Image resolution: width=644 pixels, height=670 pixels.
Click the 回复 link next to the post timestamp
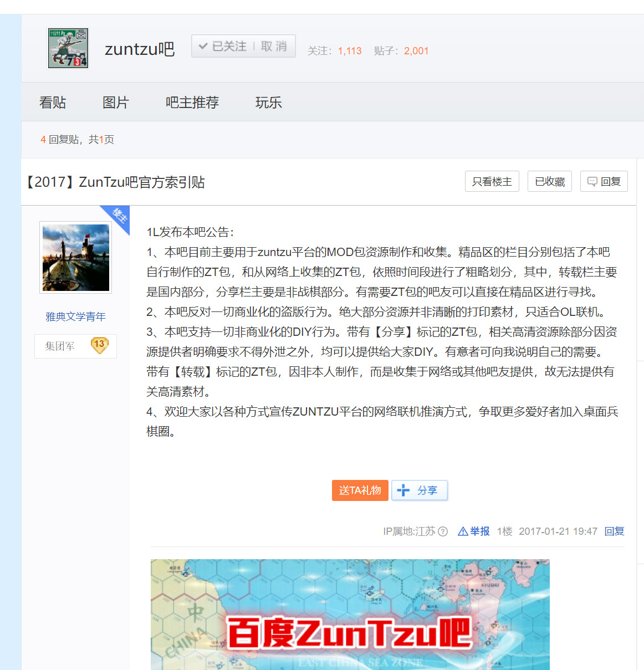click(x=614, y=531)
